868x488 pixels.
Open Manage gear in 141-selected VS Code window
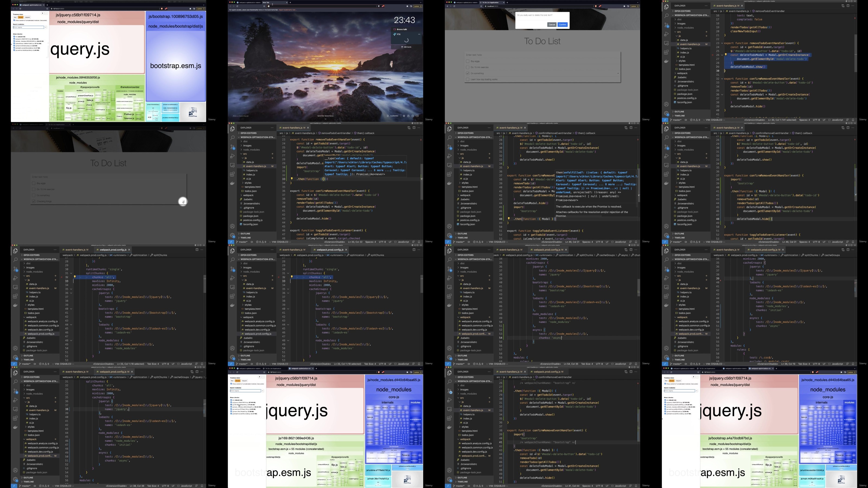pyautogui.click(x=666, y=114)
